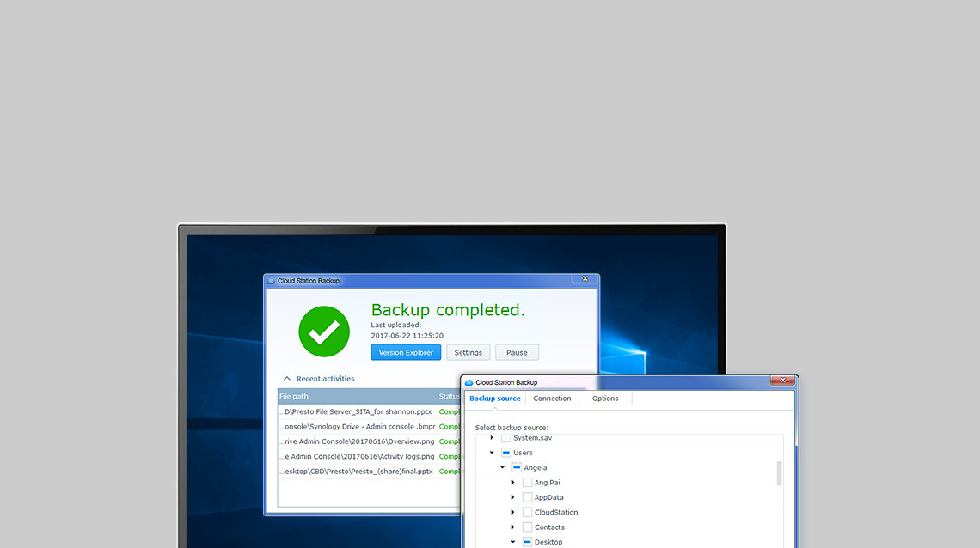Close the Backup completed window
Image resolution: width=980 pixels, height=548 pixels.
click(585, 278)
